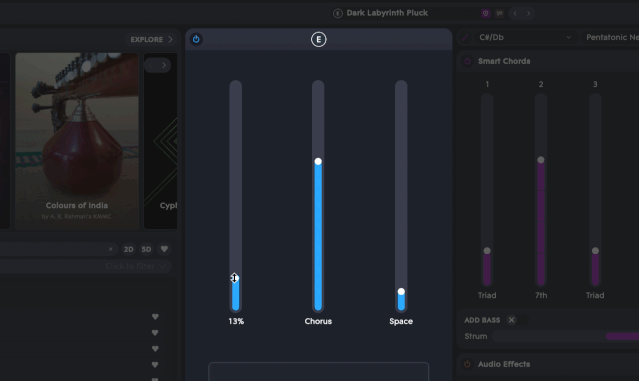639x381 pixels.
Task: Open the C#/Db key dropdown
Action: coord(525,37)
